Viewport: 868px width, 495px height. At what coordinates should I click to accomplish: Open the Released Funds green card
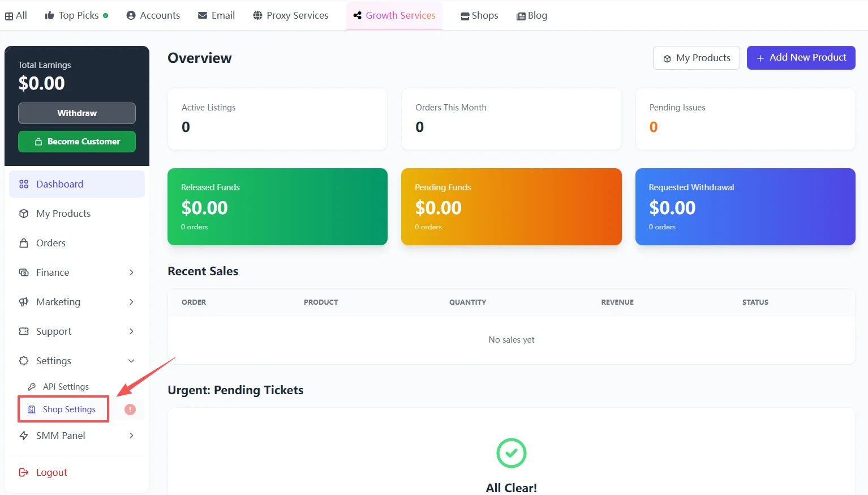277,207
